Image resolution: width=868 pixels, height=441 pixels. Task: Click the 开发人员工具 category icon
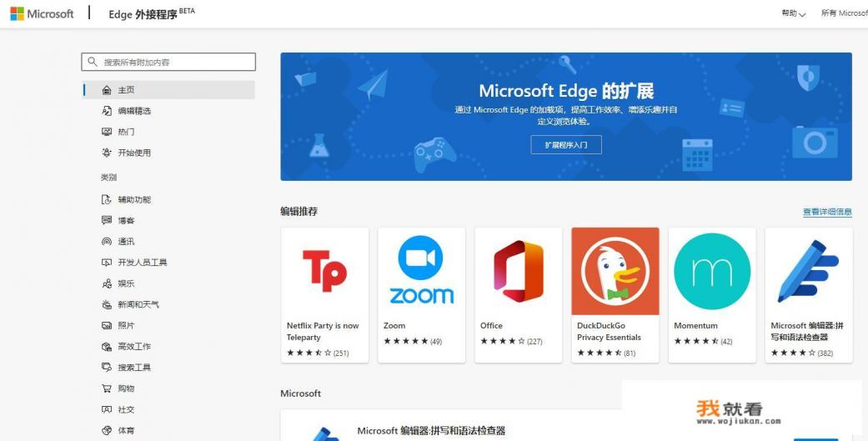coord(107,263)
